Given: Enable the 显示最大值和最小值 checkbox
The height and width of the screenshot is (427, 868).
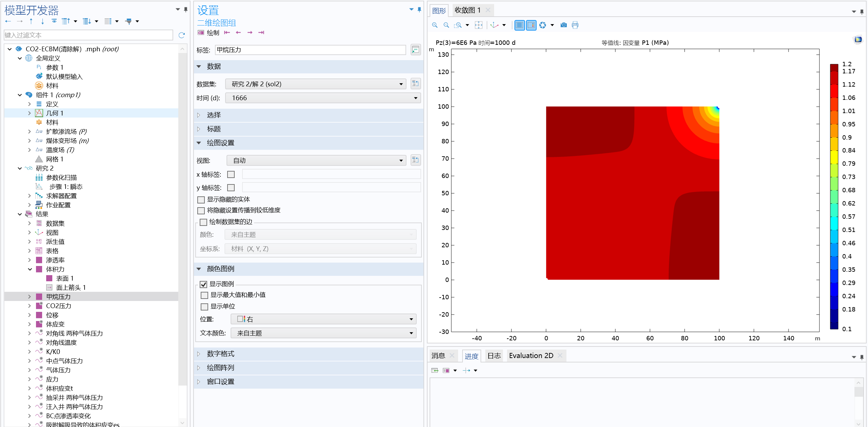Looking at the screenshot, I should point(204,295).
